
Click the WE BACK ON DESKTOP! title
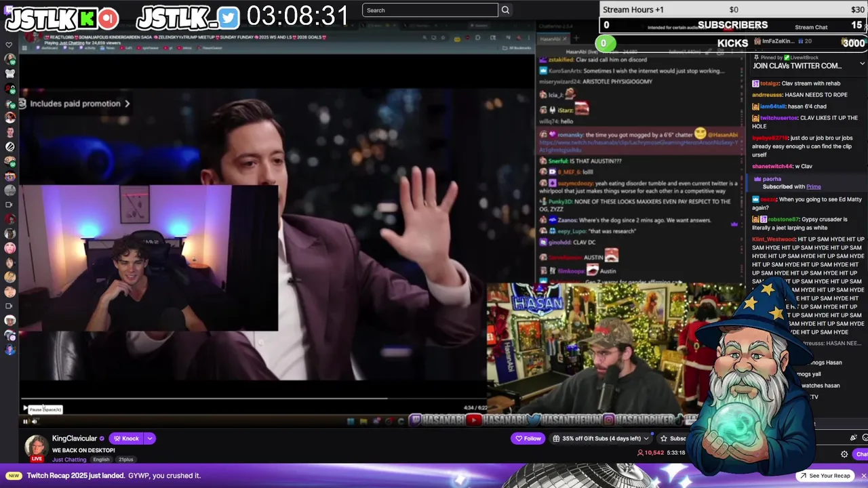coord(83,450)
